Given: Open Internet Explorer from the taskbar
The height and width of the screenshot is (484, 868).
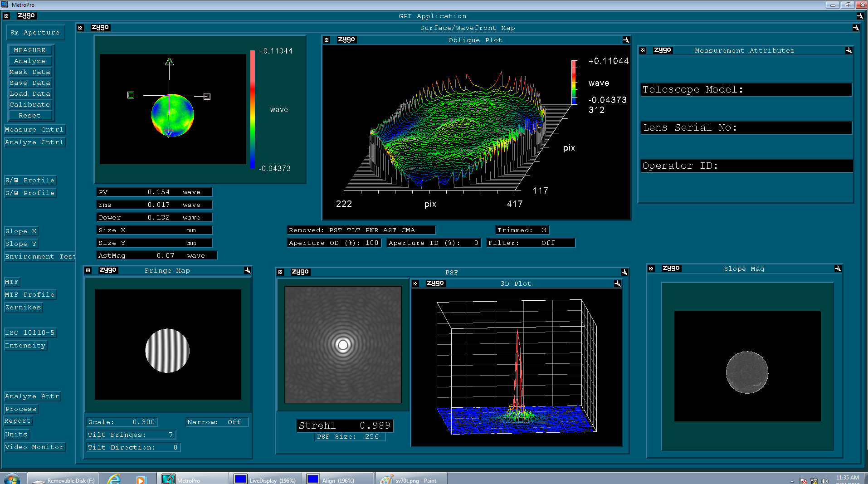Looking at the screenshot, I should (114, 479).
